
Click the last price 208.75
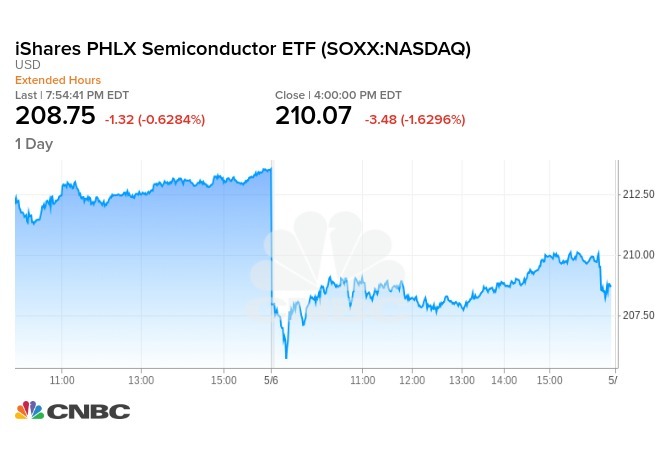click(55, 116)
